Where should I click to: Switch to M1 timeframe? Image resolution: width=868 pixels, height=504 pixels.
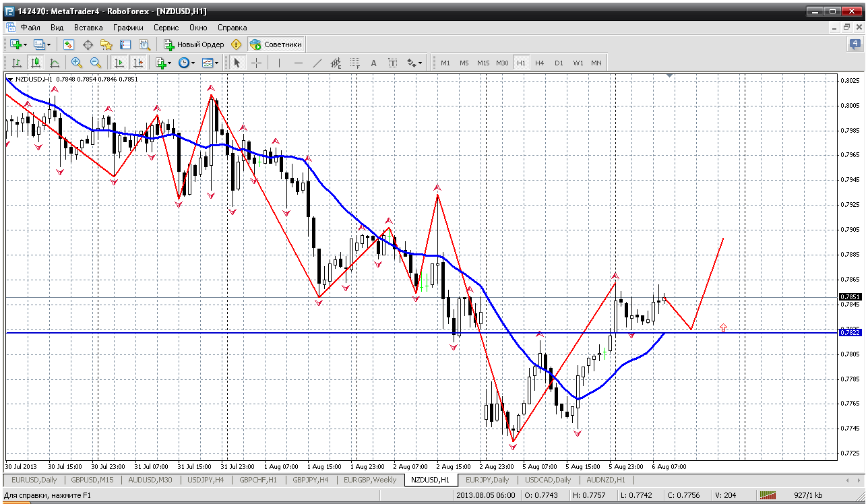tap(445, 63)
